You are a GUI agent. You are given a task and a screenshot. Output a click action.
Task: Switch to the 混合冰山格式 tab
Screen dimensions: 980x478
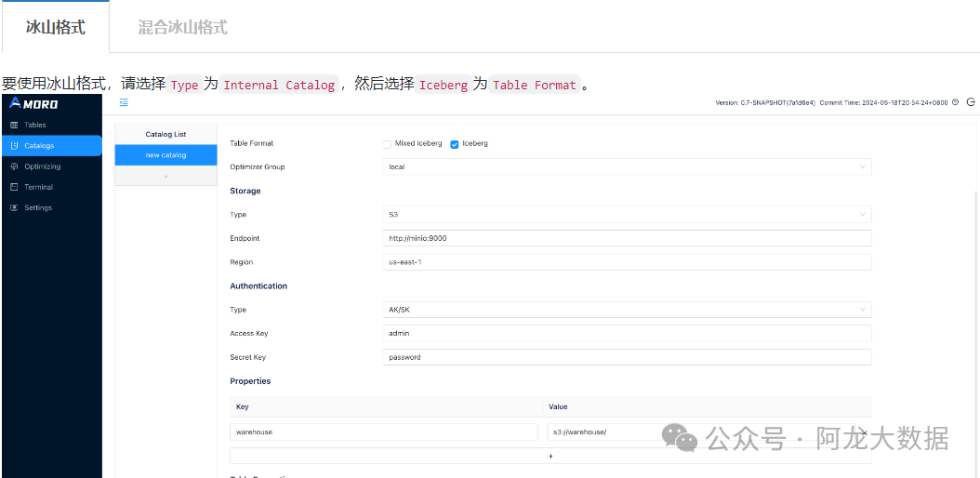pyautogui.click(x=182, y=27)
